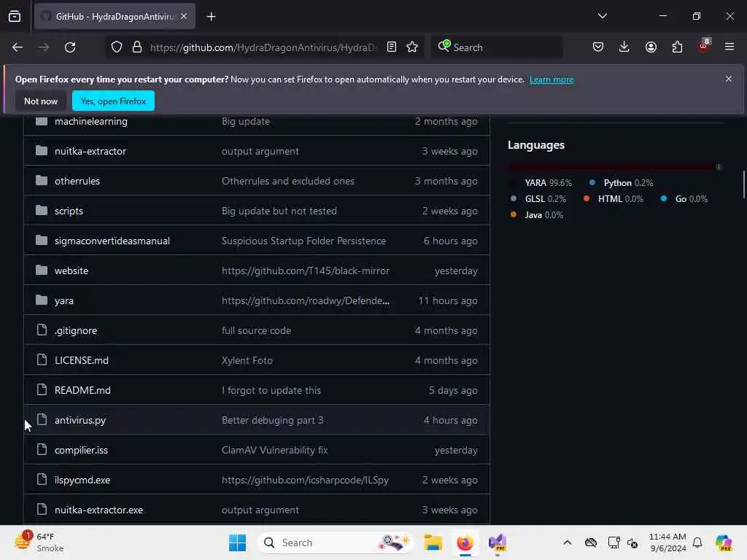Open the .gitignore file
This screenshot has height=560, width=747.
pyautogui.click(x=76, y=330)
